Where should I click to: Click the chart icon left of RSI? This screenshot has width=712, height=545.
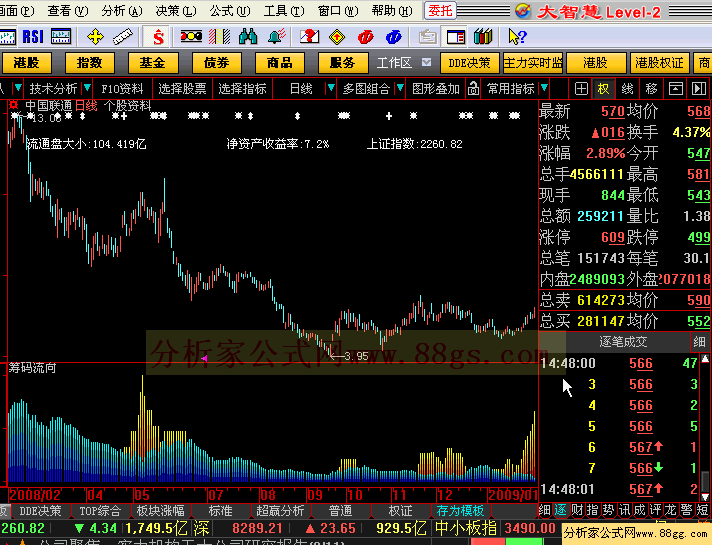[8, 36]
